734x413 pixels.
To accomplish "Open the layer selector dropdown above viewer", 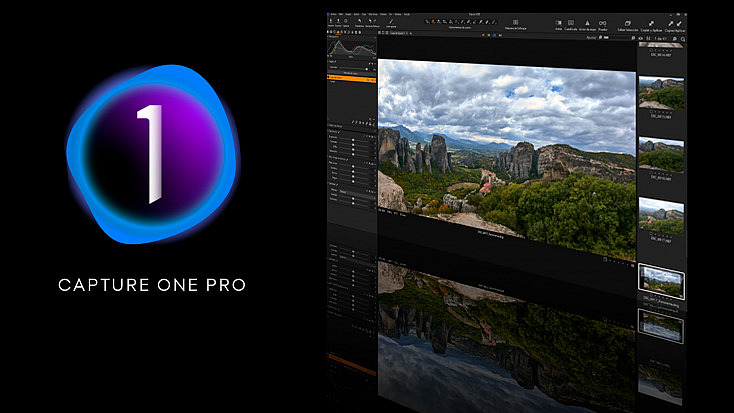I will click(399, 33).
